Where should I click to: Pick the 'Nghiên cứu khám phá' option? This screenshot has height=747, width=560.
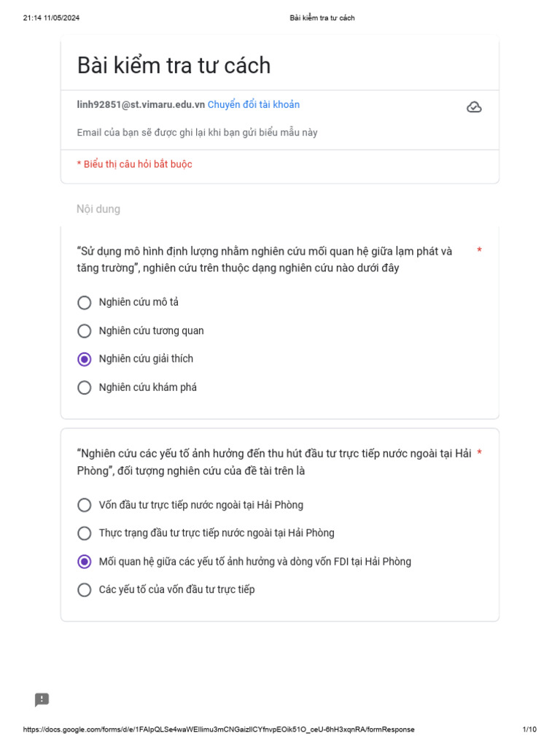[x=85, y=387]
